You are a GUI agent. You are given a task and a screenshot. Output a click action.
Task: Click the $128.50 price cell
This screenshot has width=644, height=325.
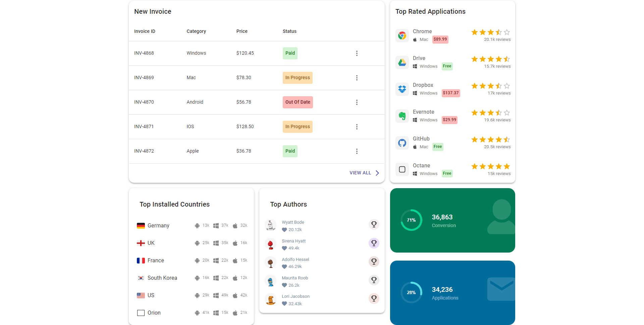pos(245,127)
